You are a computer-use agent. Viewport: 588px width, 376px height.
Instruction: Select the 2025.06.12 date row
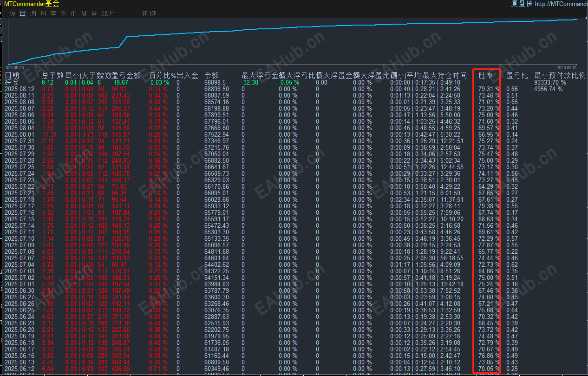pyautogui.click(x=20, y=369)
